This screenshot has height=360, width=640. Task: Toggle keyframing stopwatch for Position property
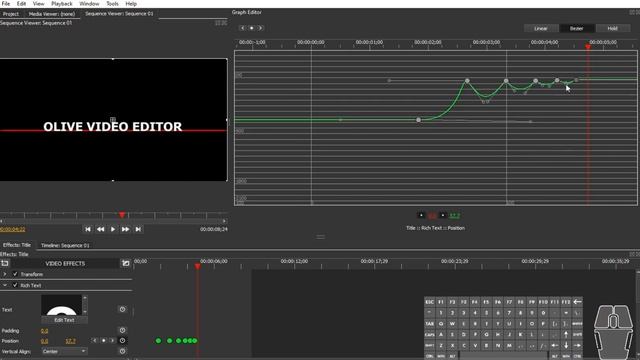(122, 340)
